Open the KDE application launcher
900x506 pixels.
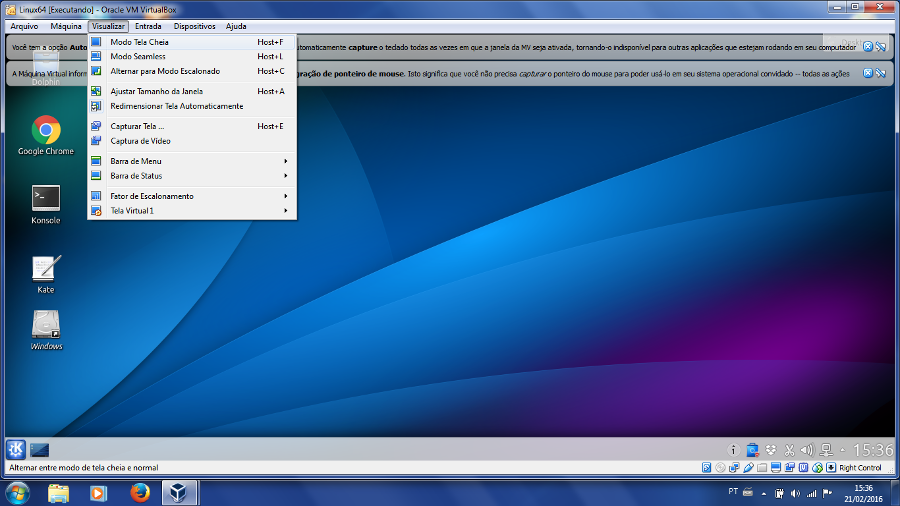[x=16, y=450]
